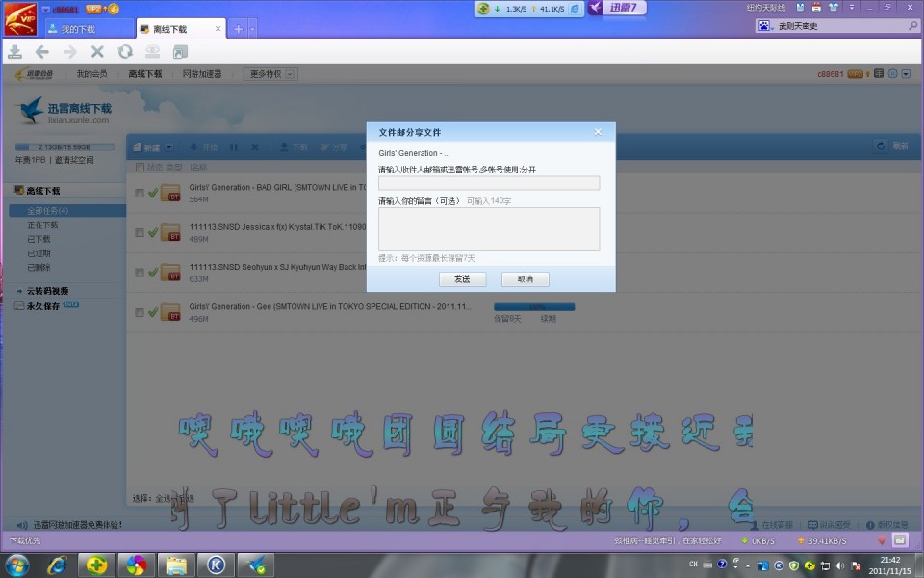The width and height of the screenshot is (924, 578).
Task: Open the main menu arrow in title bar
Action: point(851,7)
